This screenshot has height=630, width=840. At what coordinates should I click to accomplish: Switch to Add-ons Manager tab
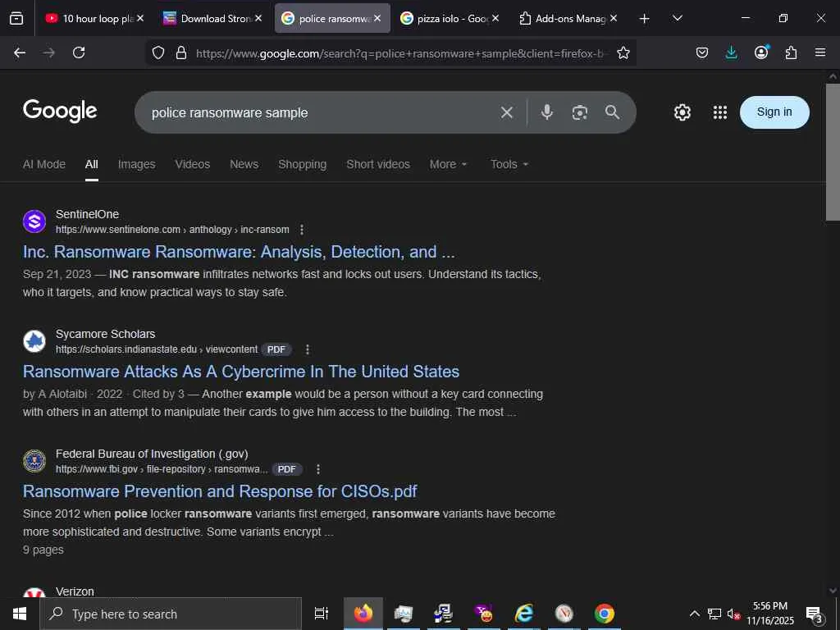point(568,19)
